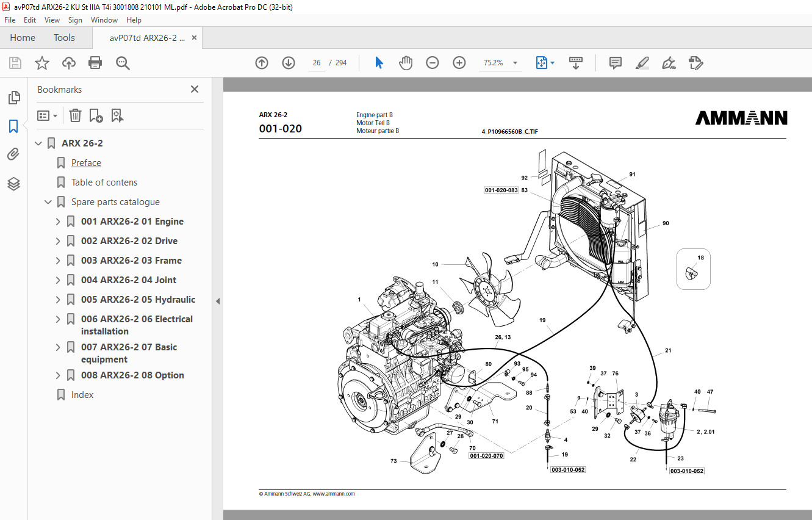This screenshot has width=812, height=520.
Task: Expand the 006 Electrical installation bookmark
Action: [59, 319]
